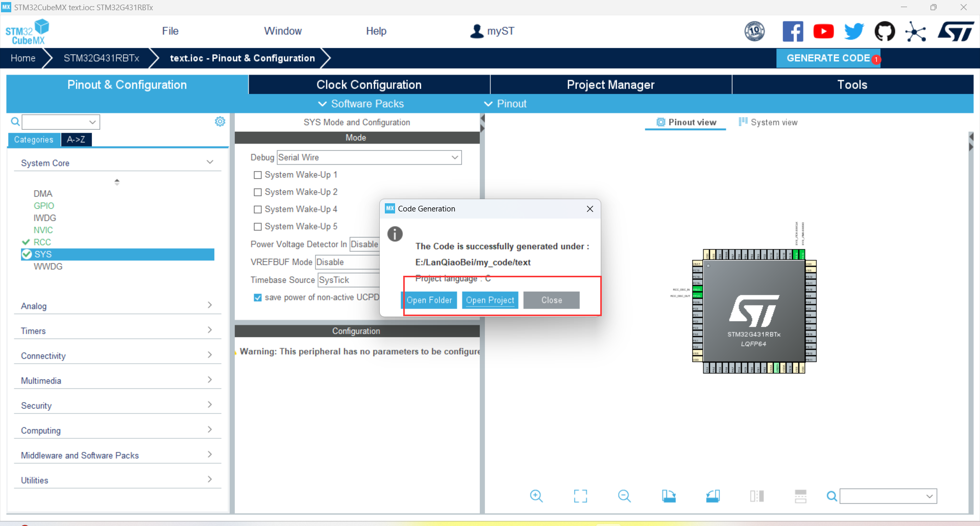The width and height of the screenshot is (980, 526).
Task: Open the Help menu
Action: point(376,31)
